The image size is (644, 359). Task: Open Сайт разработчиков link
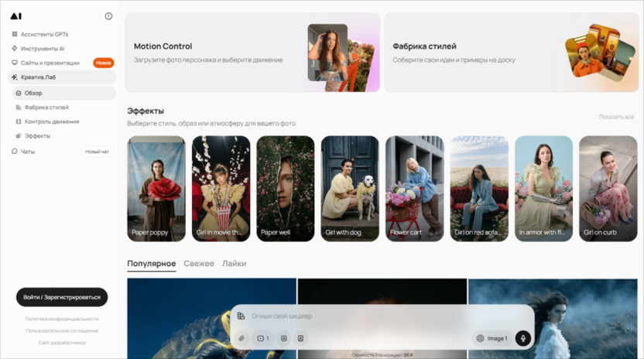coord(62,343)
